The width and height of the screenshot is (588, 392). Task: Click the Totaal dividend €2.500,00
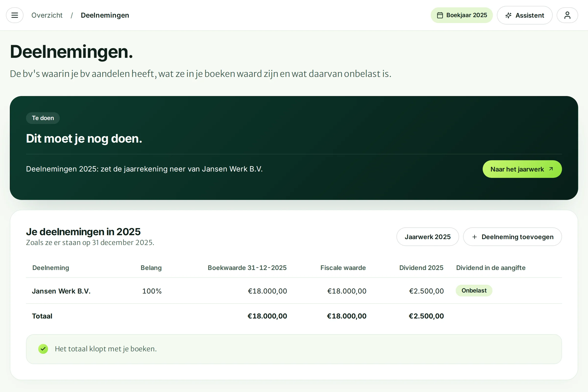click(x=426, y=316)
